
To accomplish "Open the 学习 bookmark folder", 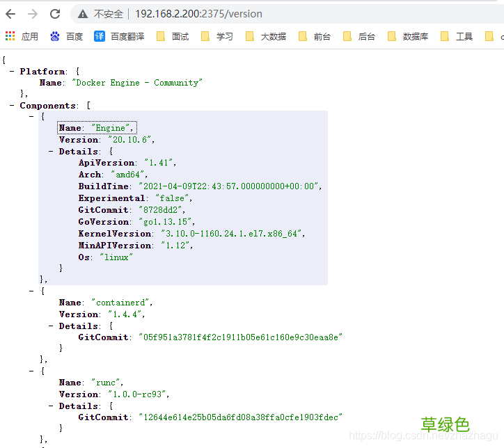I will click(217, 36).
